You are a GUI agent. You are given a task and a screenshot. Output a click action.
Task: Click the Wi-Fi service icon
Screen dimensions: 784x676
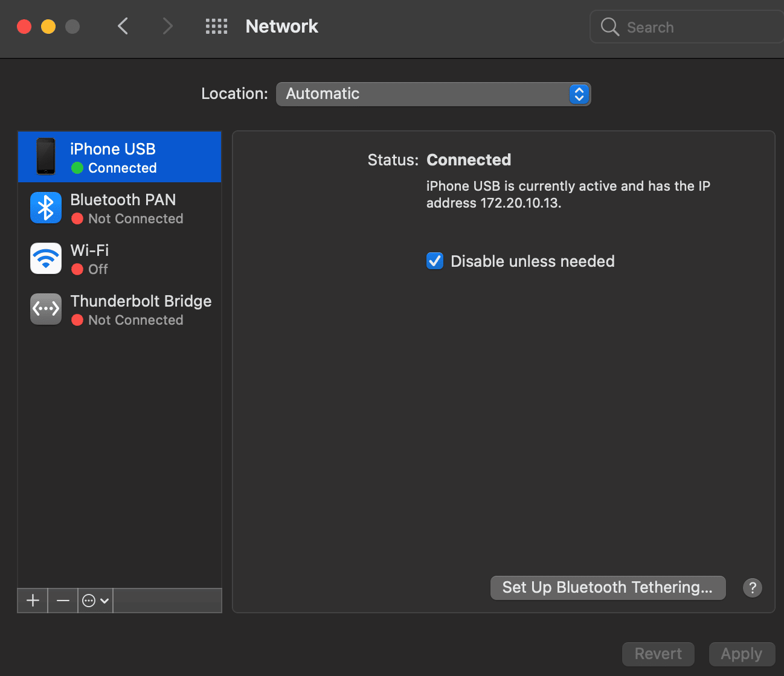46,258
